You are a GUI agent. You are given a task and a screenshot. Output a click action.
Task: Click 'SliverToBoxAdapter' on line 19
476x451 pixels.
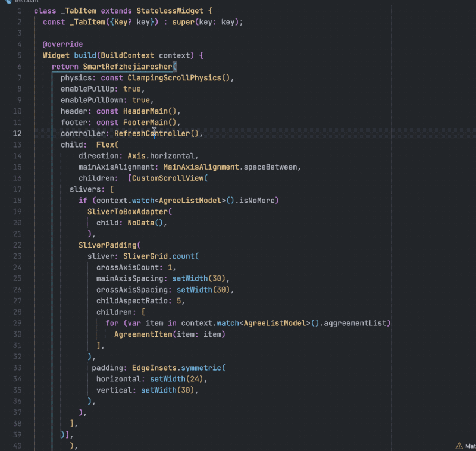127,212
